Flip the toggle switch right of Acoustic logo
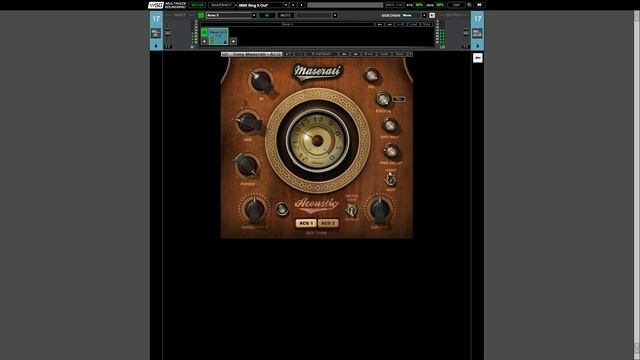Screen dimensions: 640x360 351,210
